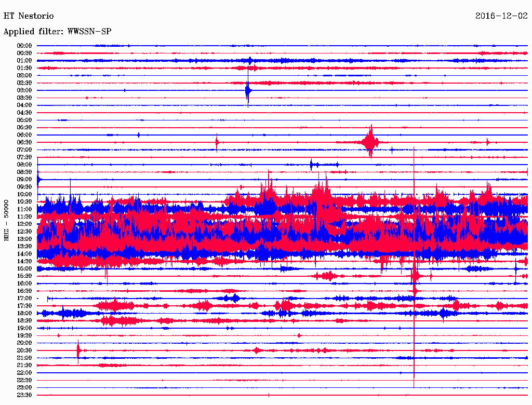Screen dimensions: 532x405
Task: Select the 19:00 time label
Action: (x=24, y=328)
